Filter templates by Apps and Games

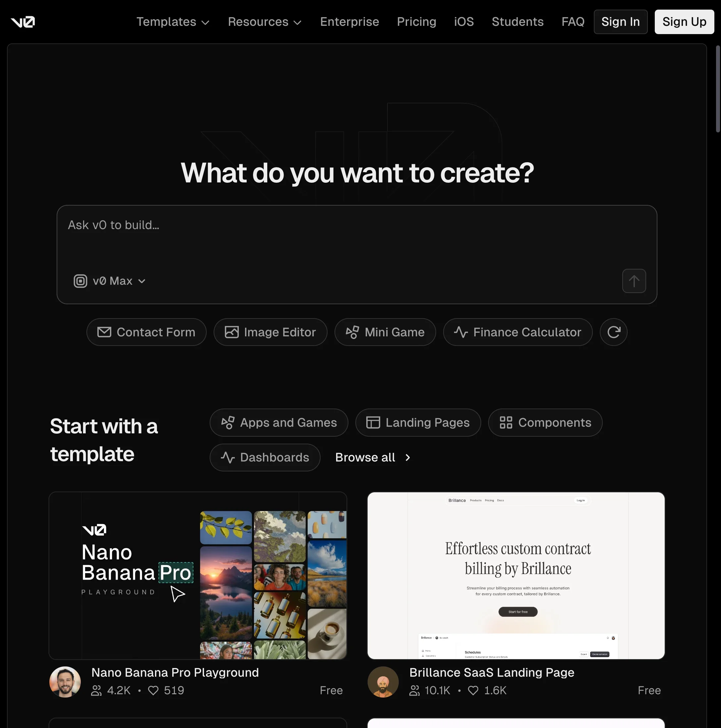click(x=279, y=422)
